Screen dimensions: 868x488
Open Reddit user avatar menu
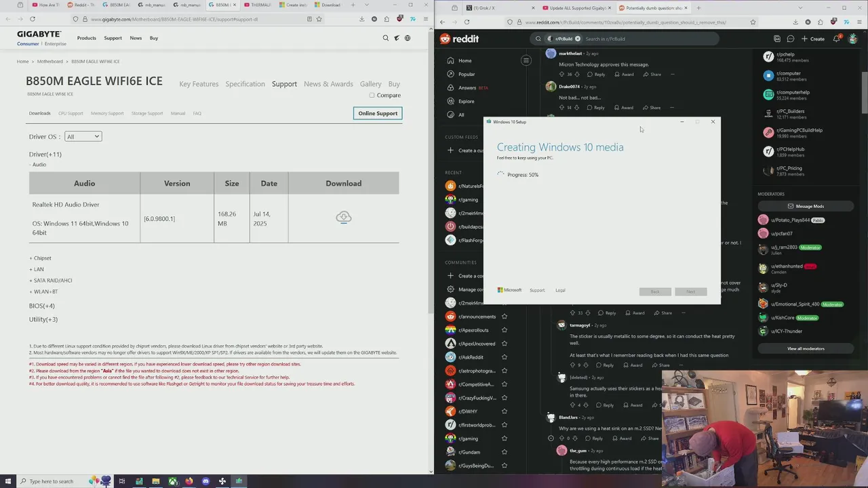pos(852,39)
